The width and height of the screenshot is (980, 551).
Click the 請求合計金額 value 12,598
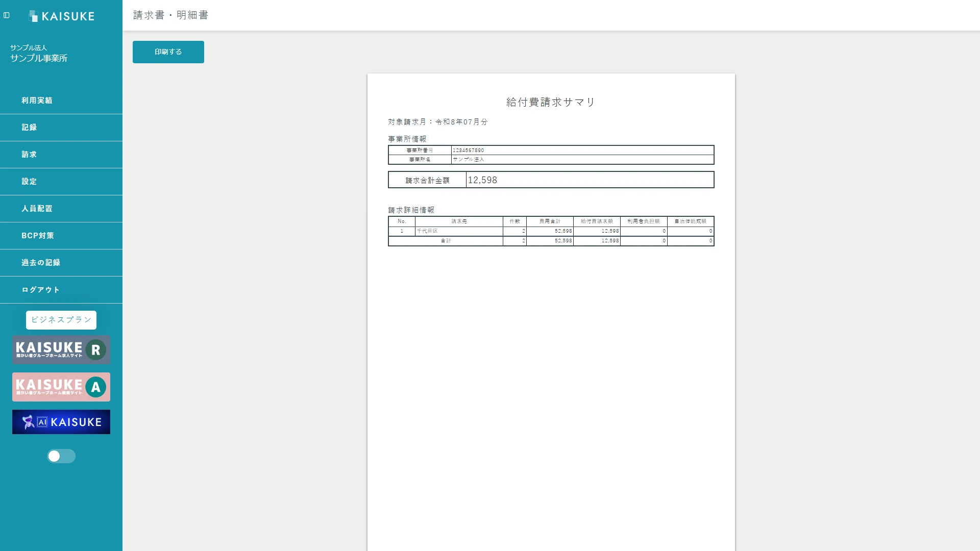click(482, 180)
